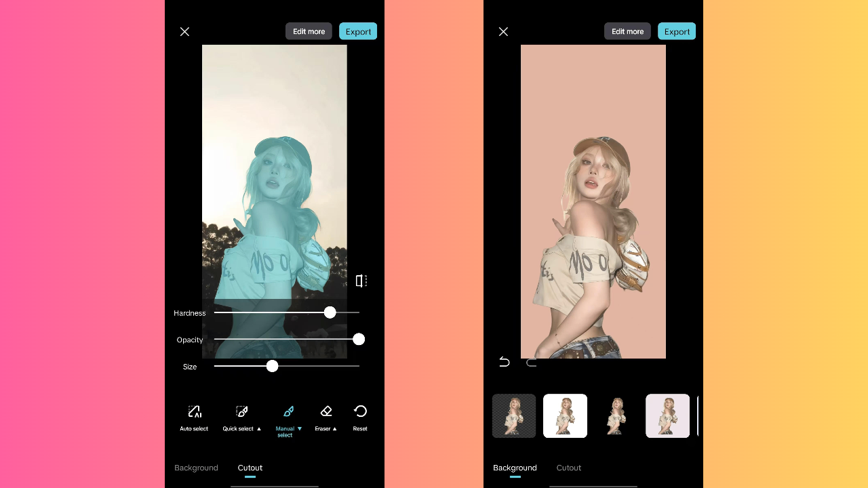The width and height of the screenshot is (868, 488).
Task: Switch to the Background tab
Action: point(197,468)
